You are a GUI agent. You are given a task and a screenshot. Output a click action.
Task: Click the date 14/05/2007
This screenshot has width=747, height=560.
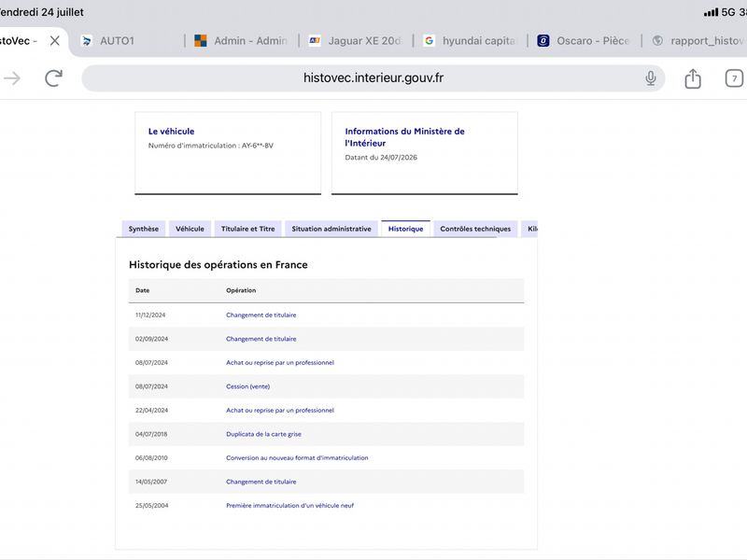coord(151,482)
